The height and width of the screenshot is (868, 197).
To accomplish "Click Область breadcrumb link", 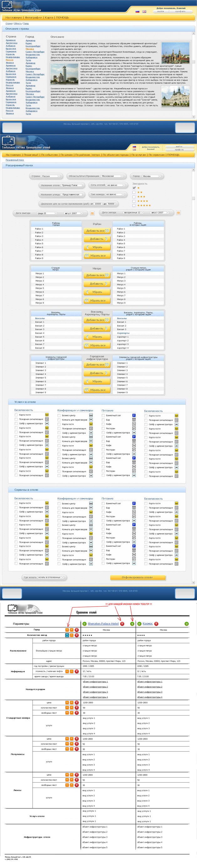I will [x=18, y=23].
